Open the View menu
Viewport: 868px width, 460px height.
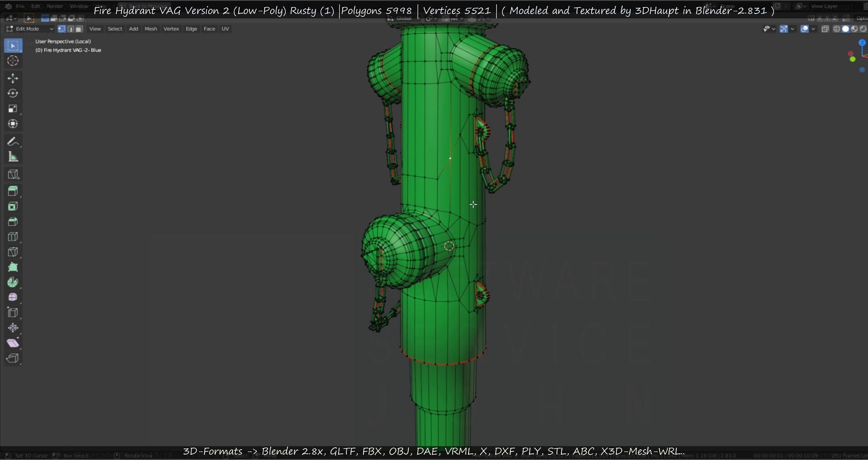click(95, 29)
